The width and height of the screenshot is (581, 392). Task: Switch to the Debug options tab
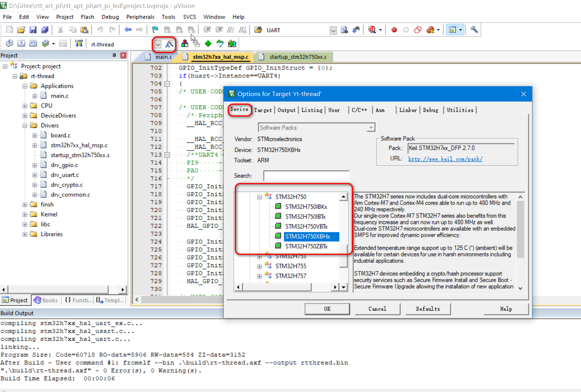click(x=430, y=110)
